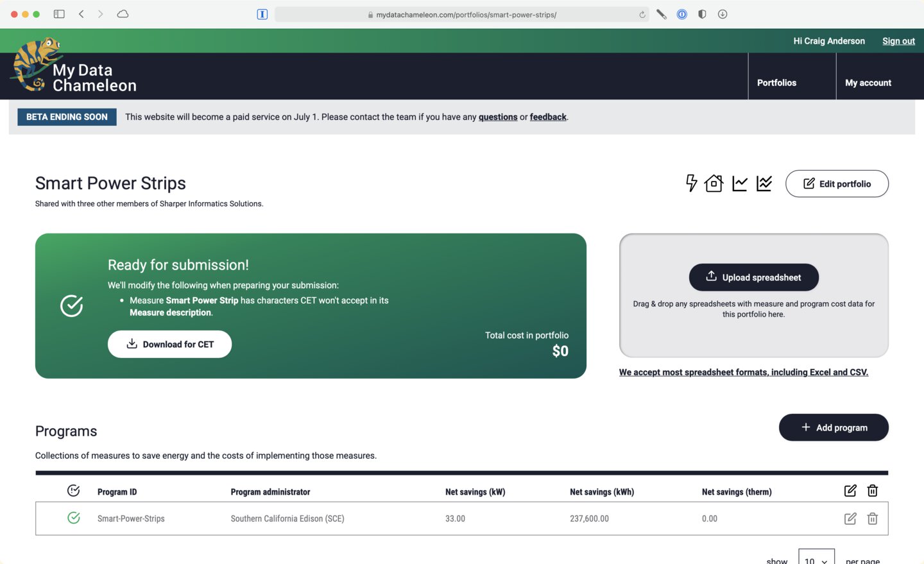Click the lightning bolt energy icon

coord(691,184)
